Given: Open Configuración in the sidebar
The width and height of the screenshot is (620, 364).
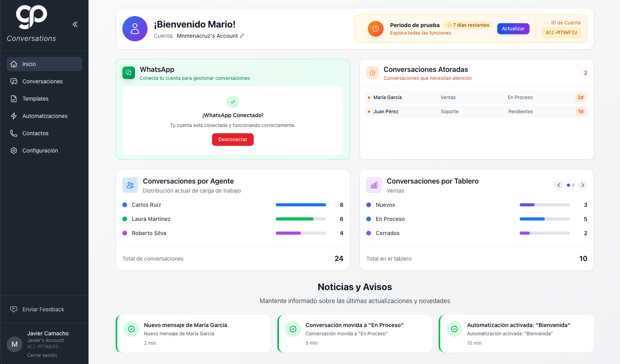Looking at the screenshot, I should (x=44, y=151).
